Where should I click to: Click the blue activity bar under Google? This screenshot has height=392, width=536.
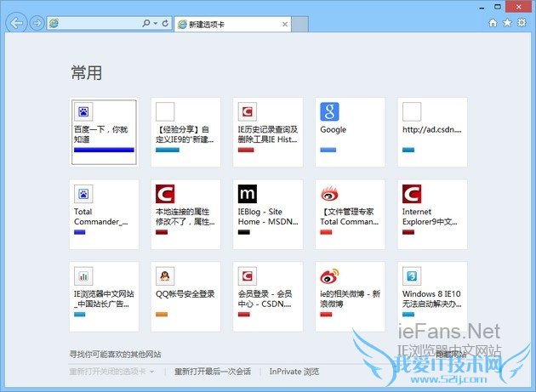[328, 150]
